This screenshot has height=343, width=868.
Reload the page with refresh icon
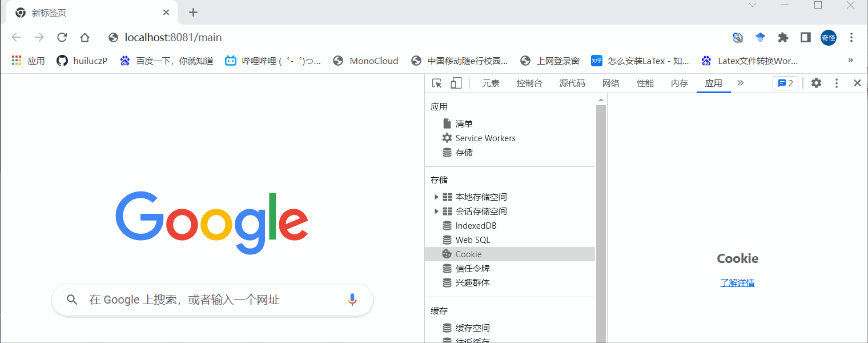coord(62,38)
